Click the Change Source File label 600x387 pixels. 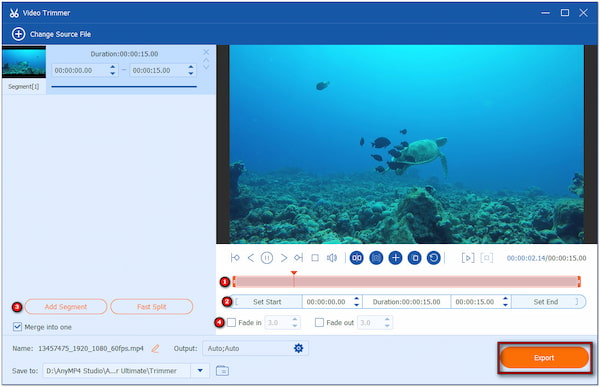click(60, 34)
